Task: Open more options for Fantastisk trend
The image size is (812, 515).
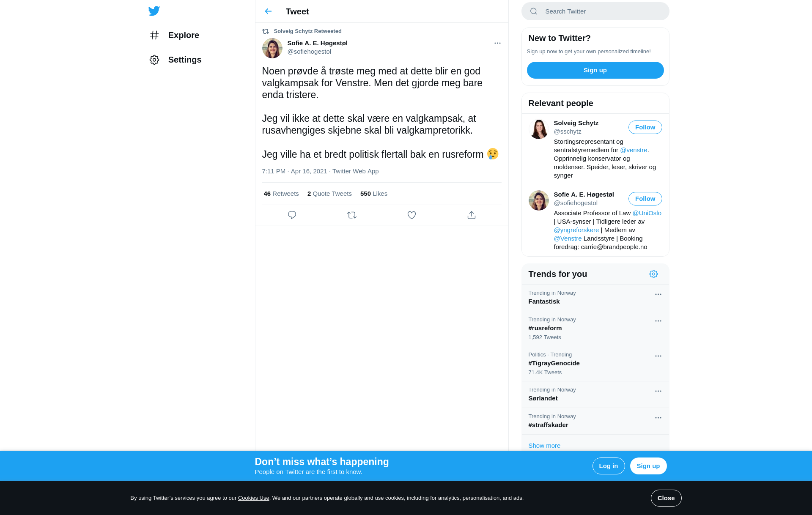Action: click(x=658, y=294)
